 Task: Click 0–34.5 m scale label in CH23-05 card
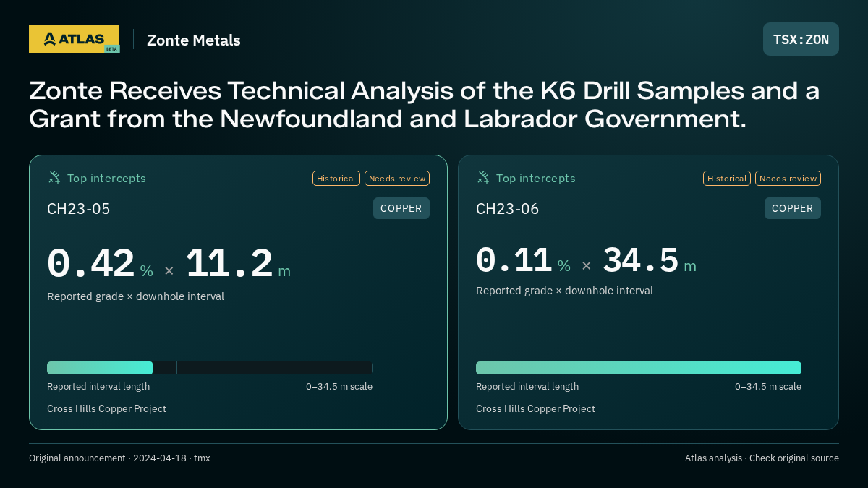339,387
